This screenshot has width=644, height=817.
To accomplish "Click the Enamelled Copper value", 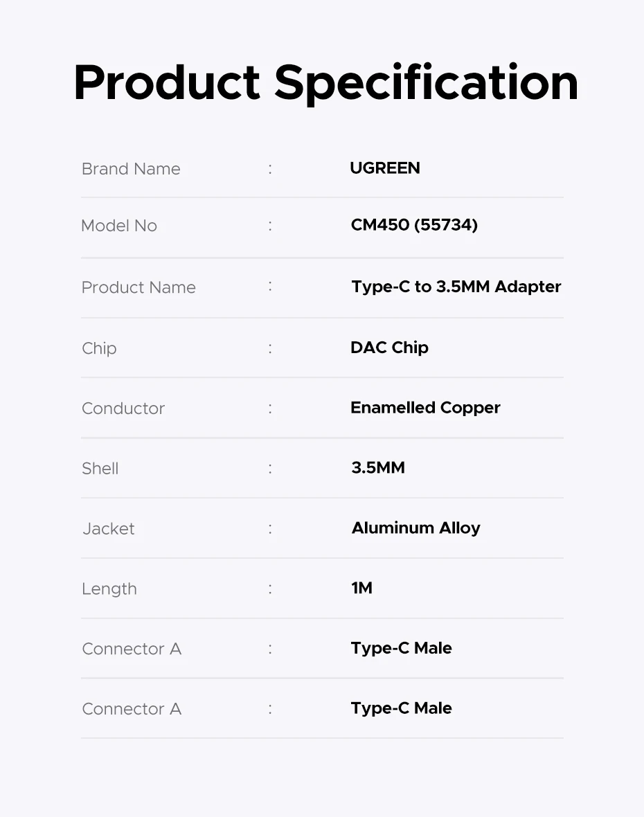I will point(425,408).
